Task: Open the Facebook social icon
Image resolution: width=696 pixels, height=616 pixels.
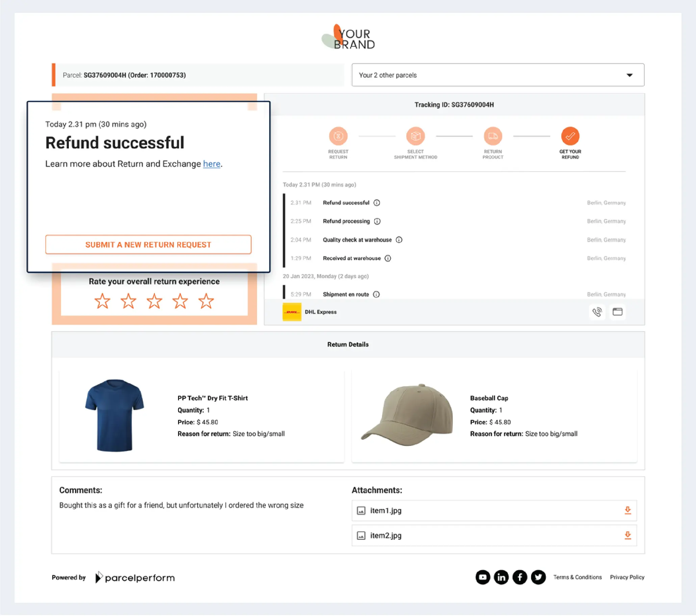Action: coord(520,577)
